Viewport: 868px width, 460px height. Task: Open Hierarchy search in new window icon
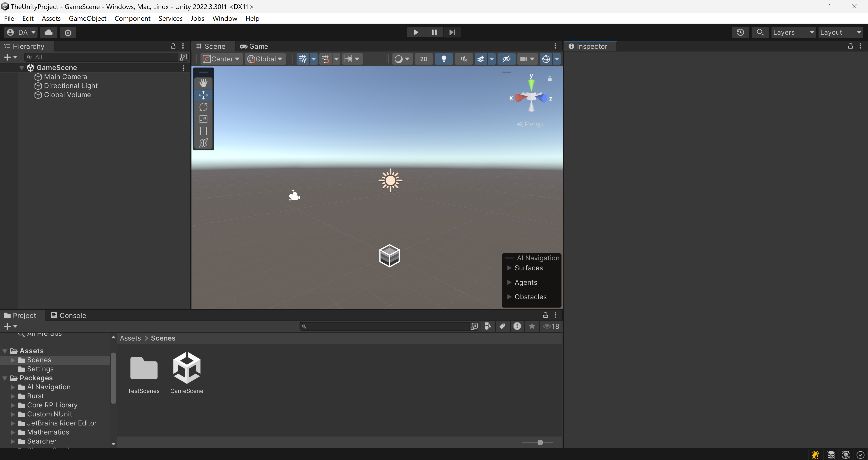pyautogui.click(x=184, y=57)
